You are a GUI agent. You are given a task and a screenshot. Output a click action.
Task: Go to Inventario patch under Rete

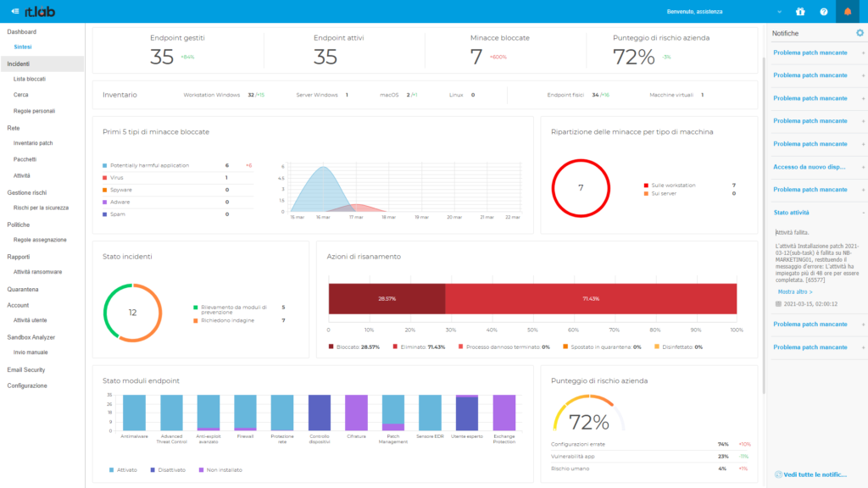33,143
